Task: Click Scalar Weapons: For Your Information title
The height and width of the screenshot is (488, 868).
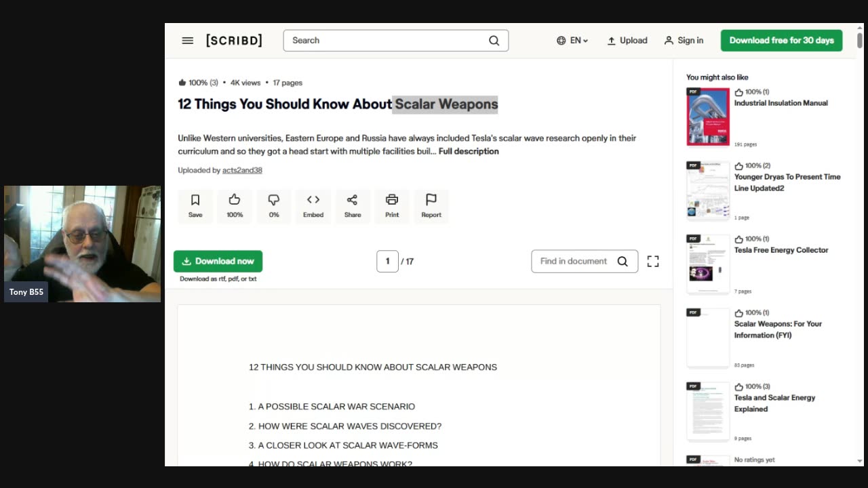Action: [x=778, y=329]
